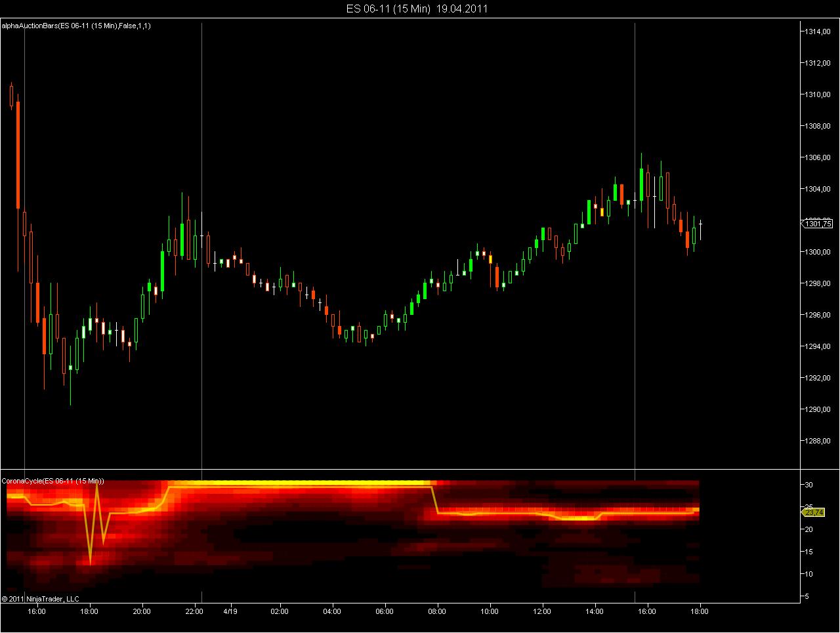Click the 1304,00 price axis label

(x=818, y=189)
